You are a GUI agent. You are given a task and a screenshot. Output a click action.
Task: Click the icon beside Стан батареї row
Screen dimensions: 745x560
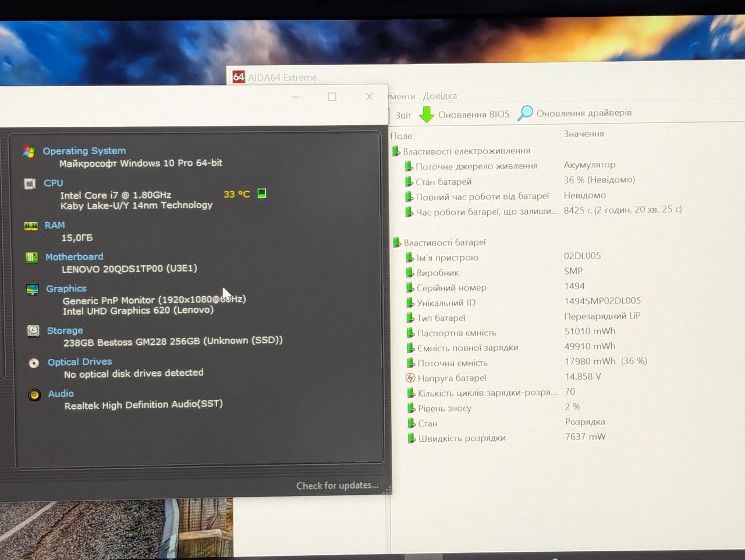coord(409,181)
